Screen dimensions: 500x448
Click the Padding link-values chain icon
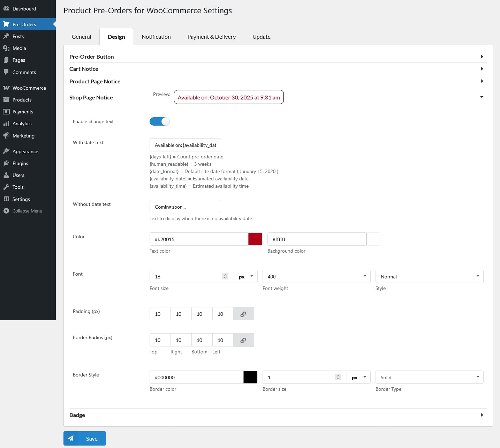(243, 314)
